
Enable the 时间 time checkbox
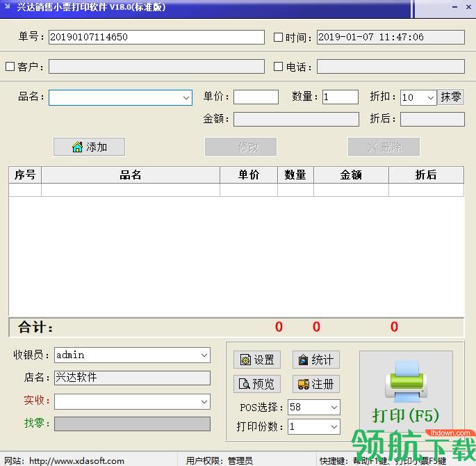click(x=278, y=37)
